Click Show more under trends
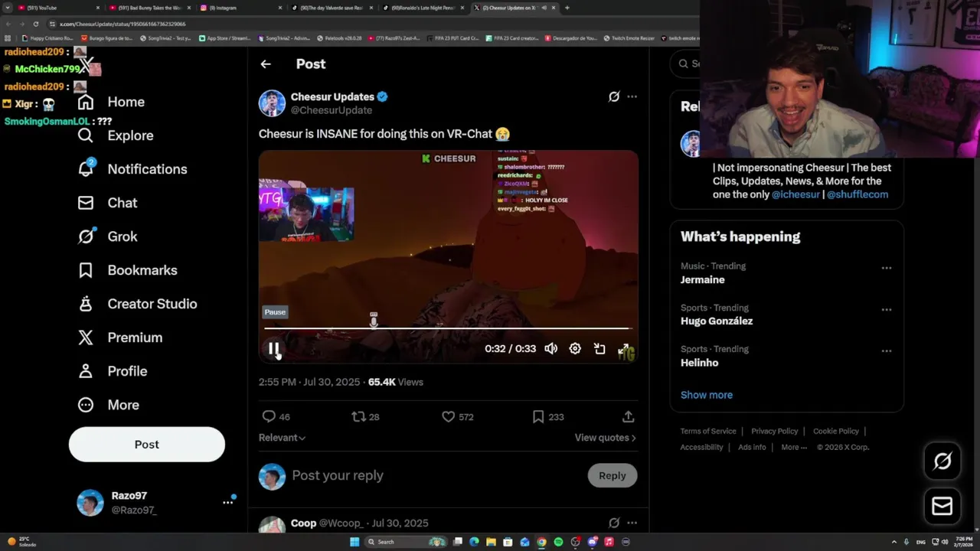 tap(707, 395)
